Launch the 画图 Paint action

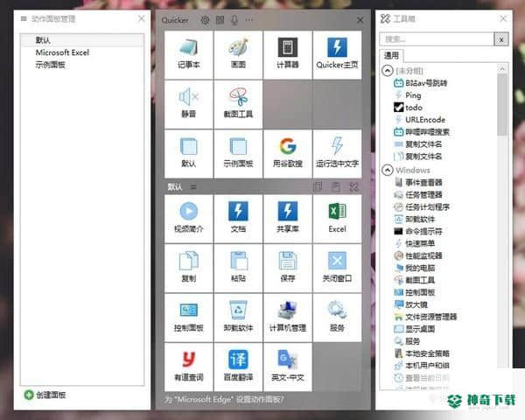(238, 55)
